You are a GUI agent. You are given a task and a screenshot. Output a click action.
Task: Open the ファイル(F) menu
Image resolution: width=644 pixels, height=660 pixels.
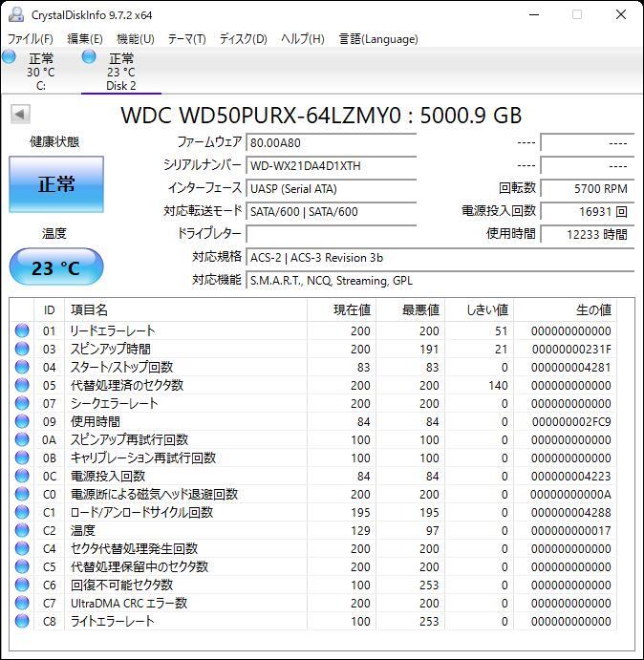(31, 39)
